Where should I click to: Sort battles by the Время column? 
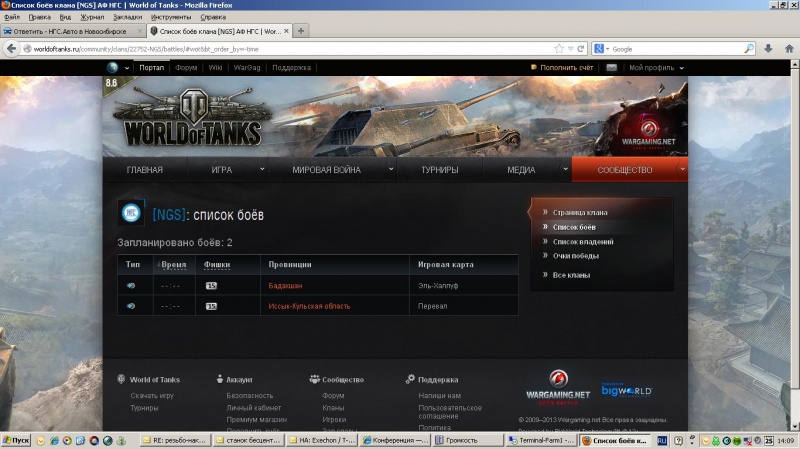tap(172, 265)
